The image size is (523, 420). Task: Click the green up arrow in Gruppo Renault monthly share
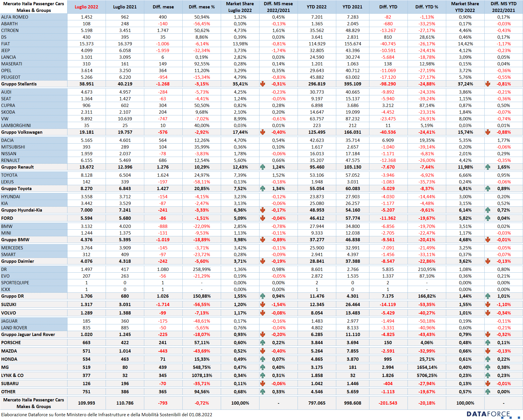pos(263,167)
